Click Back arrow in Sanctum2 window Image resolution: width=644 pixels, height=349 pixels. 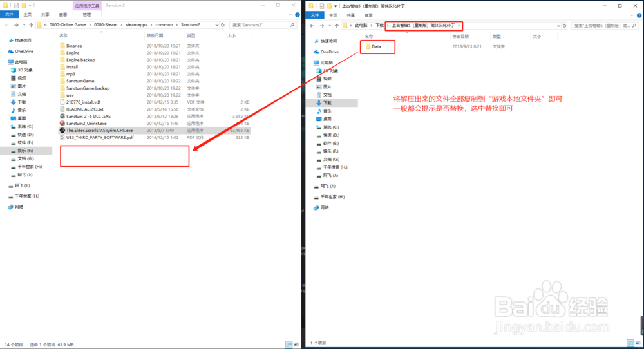(6, 25)
